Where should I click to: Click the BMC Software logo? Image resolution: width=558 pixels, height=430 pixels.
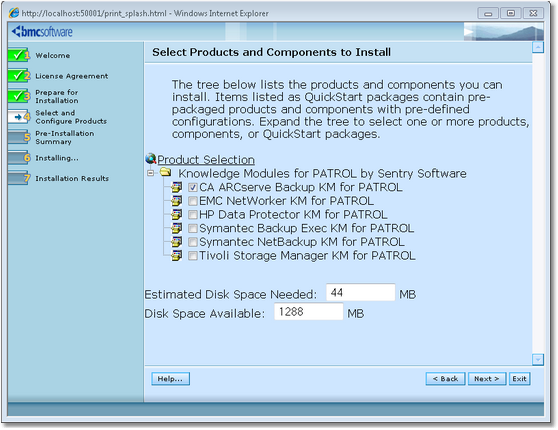click(42, 32)
